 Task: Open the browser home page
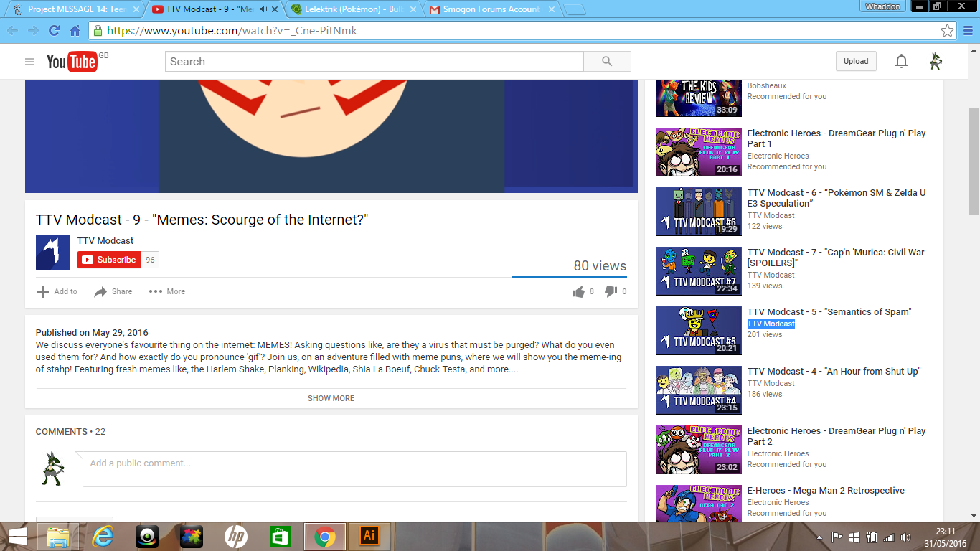coord(75,31)
